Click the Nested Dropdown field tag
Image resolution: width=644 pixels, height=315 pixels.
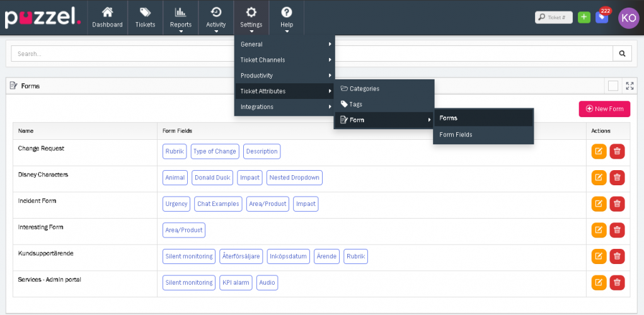pos(294,178)
